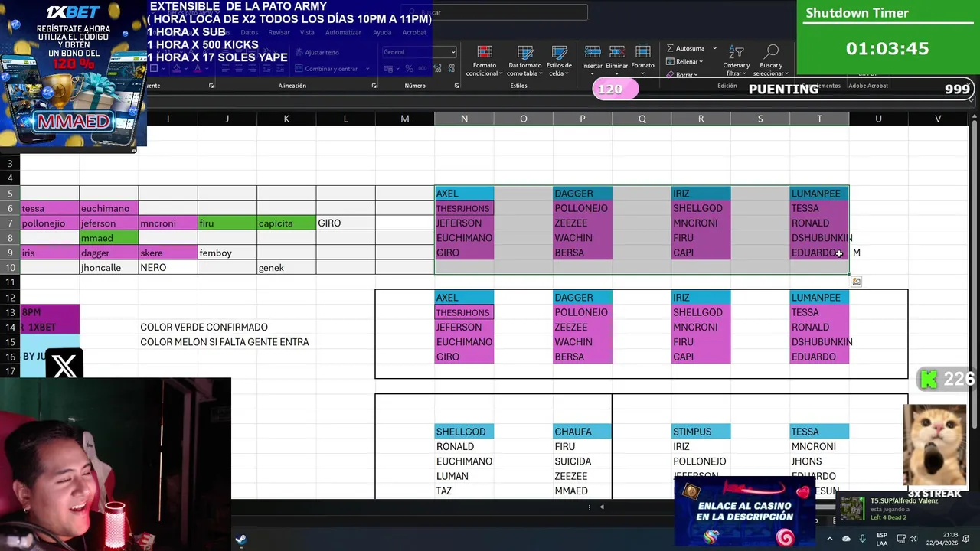
Task: Switch ESP LAA keyboard language
Action: (x=882, y=539)
